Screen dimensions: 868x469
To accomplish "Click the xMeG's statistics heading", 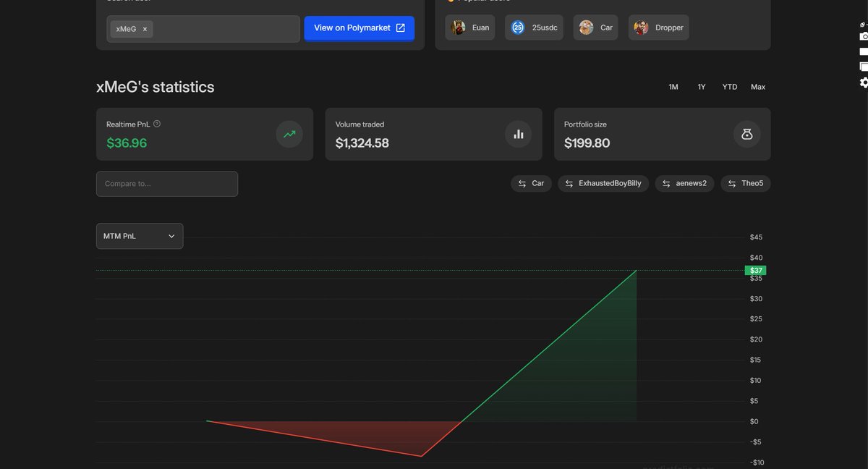I will click(156, 87).
